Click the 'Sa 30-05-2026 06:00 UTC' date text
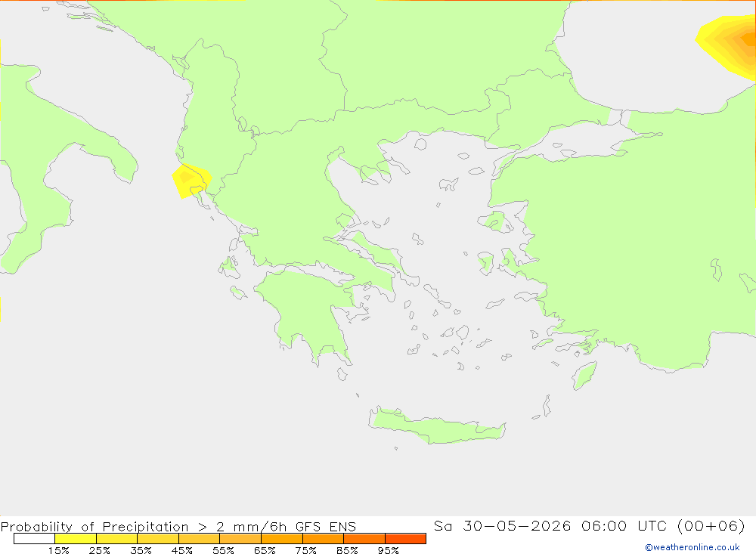 550,525
